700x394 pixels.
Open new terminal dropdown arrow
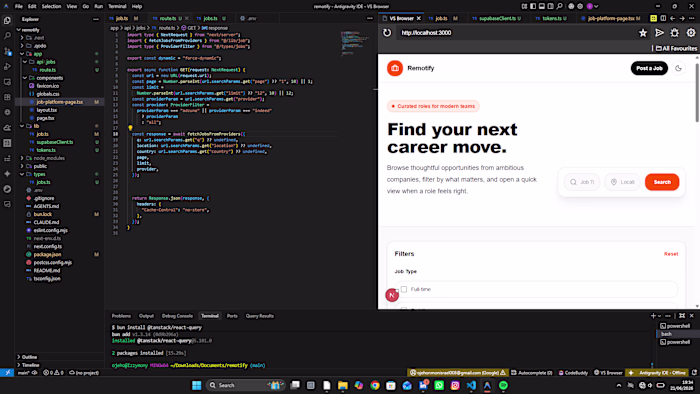pos(659,316)
